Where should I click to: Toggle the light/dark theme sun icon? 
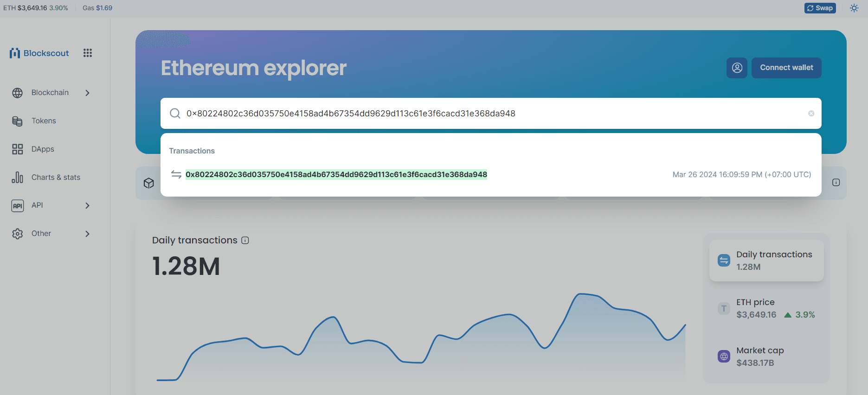[x=854, y=8]
